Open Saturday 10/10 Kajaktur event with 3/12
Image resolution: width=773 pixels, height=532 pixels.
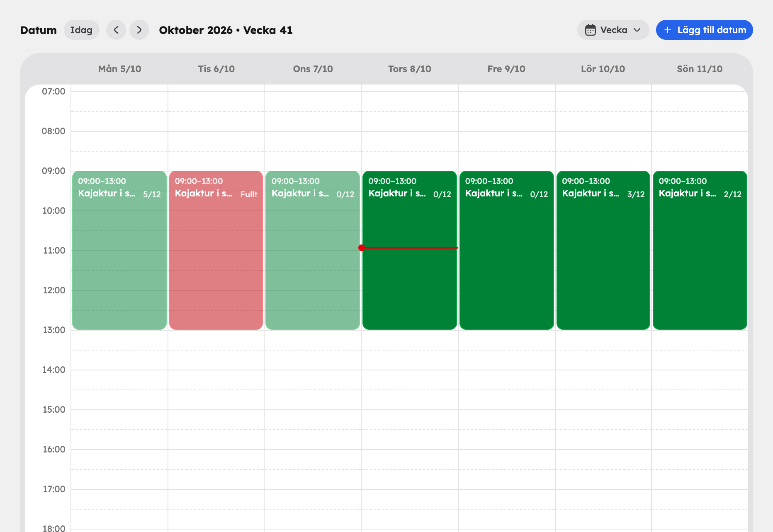coord(603,250)
